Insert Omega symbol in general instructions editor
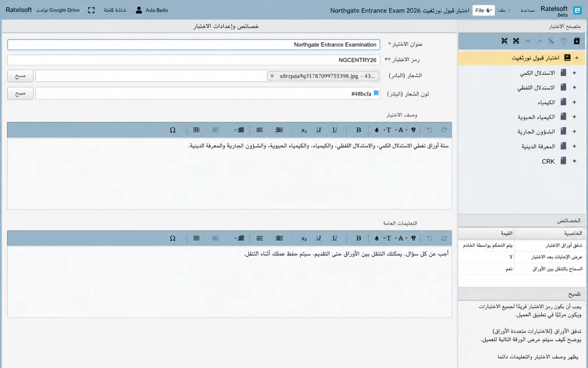 (173, 238)
